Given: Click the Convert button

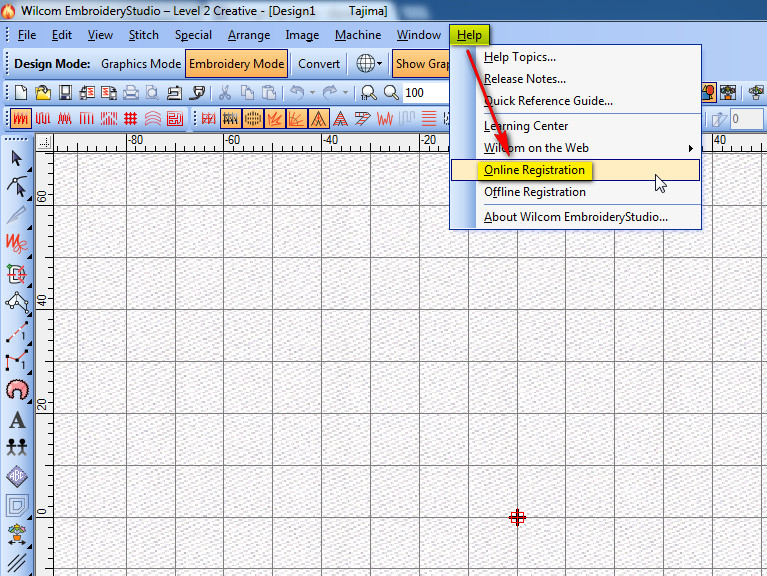Looking at the screenshot, I should tap(319, 64).
